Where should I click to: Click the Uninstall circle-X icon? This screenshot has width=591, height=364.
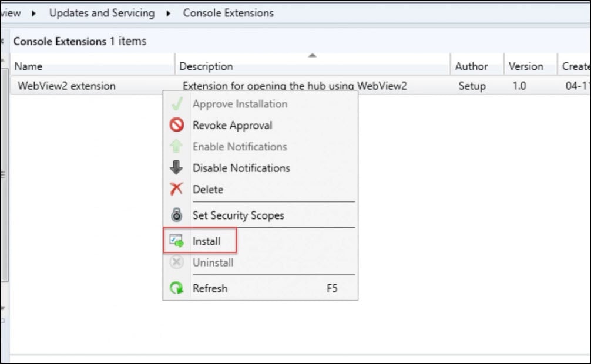tap(176, 262)
